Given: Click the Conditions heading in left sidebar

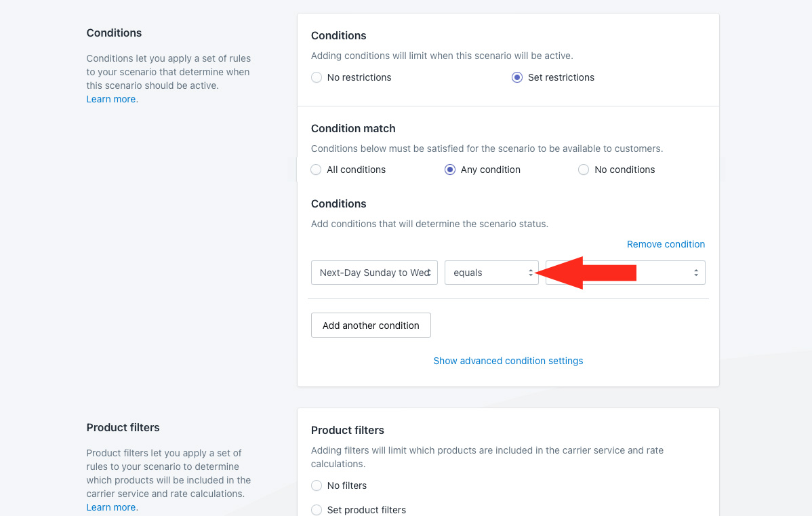Looking at the screenshot, I should coord(114,33).
